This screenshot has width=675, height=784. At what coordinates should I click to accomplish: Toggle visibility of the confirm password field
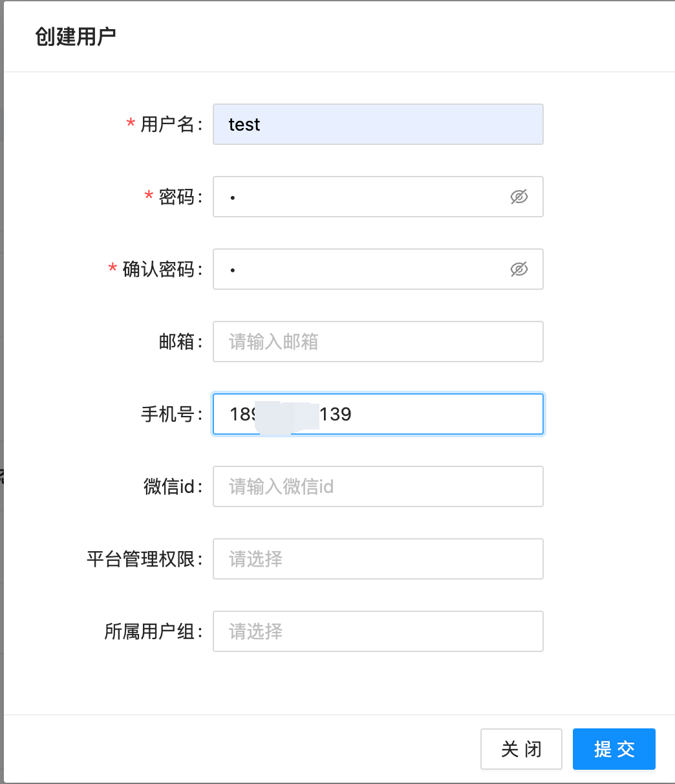519,269
